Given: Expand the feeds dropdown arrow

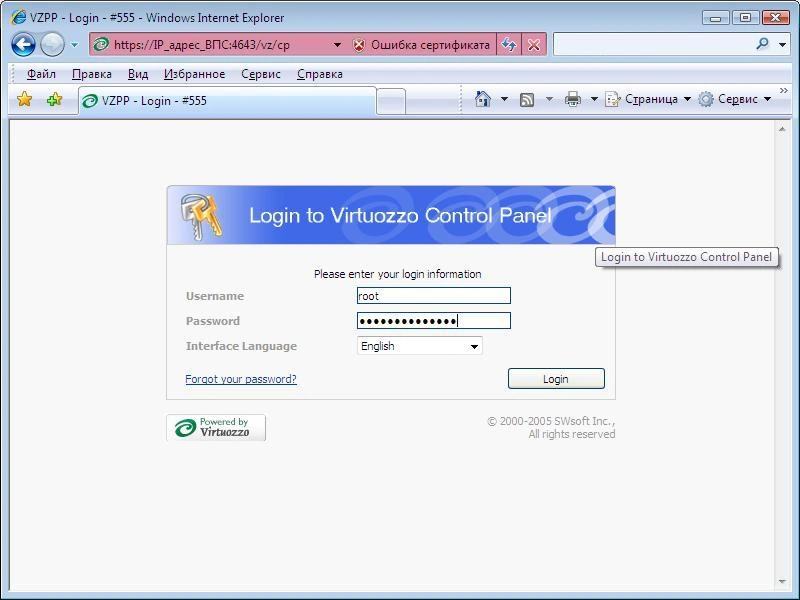Looking at the screenshot, I should (549, 99).
